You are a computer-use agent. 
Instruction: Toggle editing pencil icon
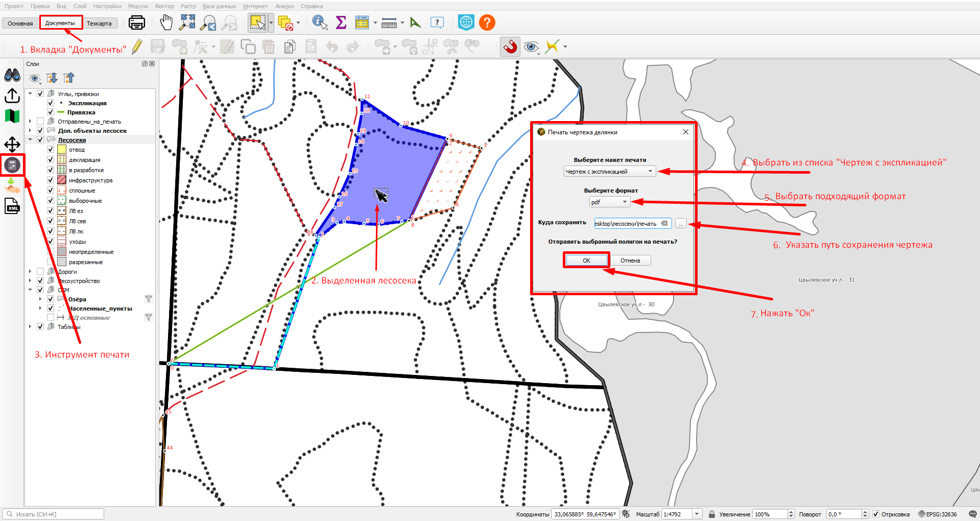137,47
